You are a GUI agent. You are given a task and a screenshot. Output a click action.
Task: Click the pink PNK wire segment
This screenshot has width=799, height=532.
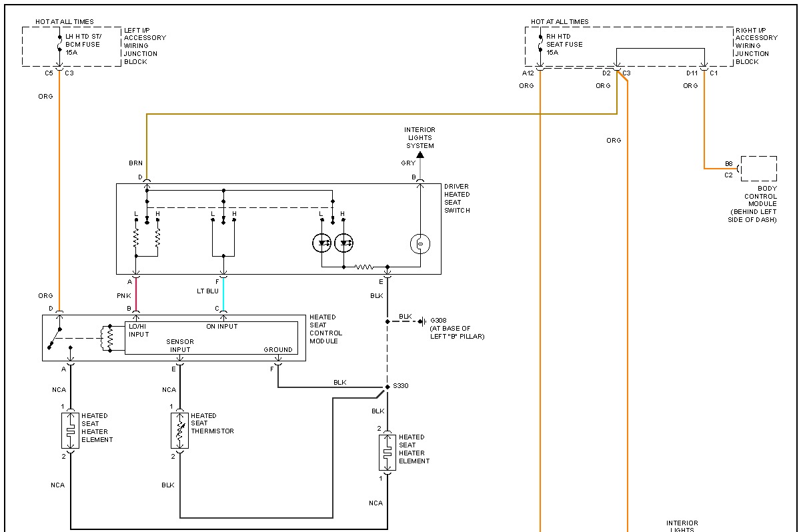click(x=135, y=295)
